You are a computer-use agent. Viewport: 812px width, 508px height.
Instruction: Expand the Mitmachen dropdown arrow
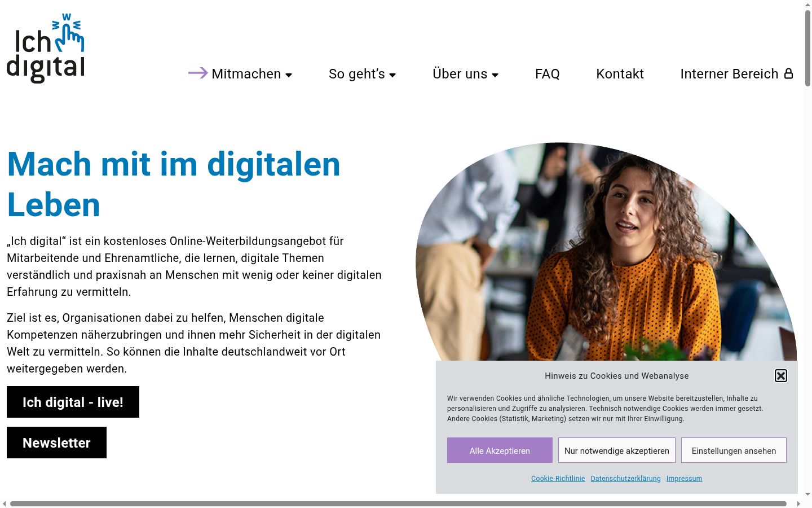tap(289, 75)
